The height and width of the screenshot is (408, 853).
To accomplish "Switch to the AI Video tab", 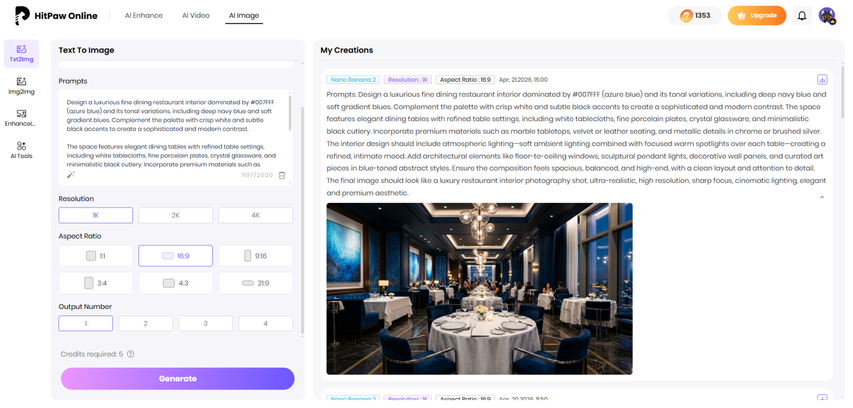I will coord(196,16).
